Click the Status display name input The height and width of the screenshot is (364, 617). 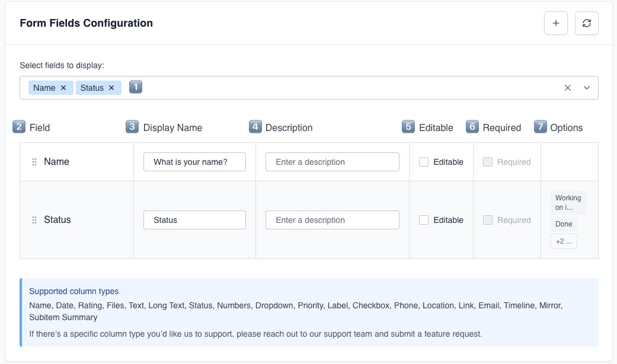[x=194, y=220]
